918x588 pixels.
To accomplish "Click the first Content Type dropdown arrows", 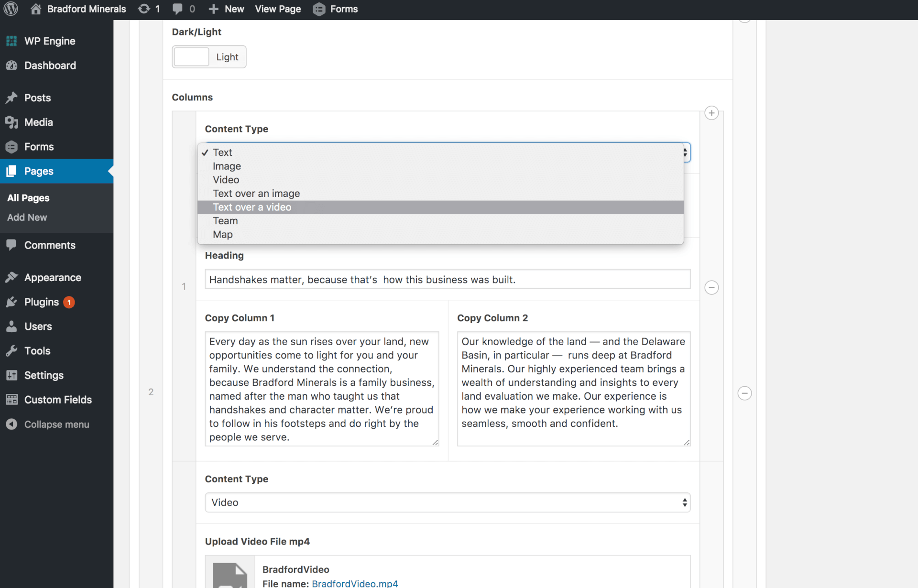I will click(686, 152).
